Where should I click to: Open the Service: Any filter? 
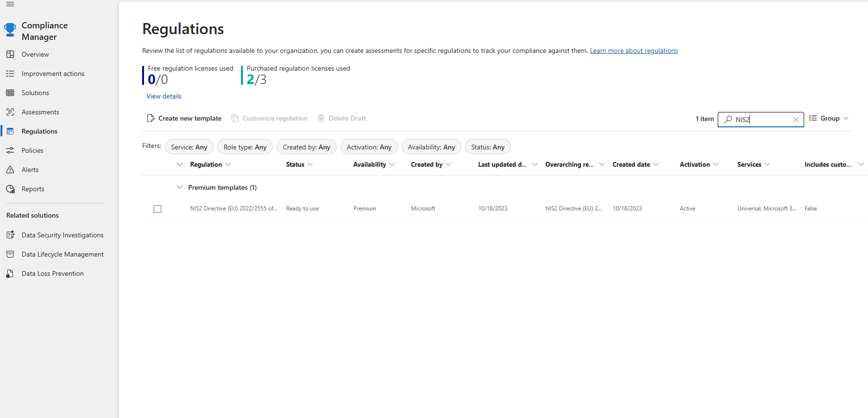pos(189,147)
